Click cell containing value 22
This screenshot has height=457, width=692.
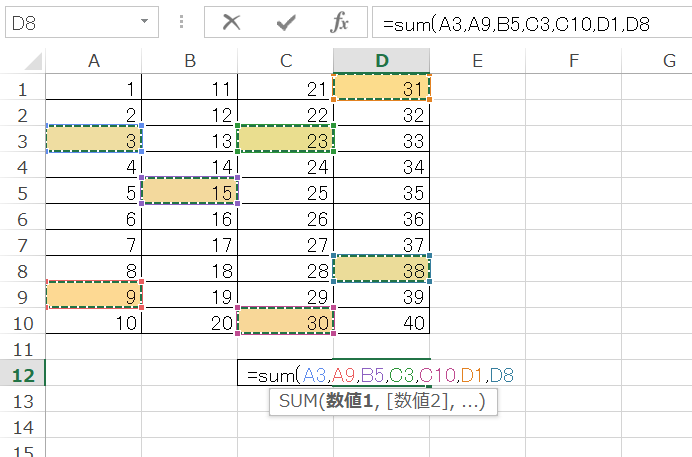286,113
